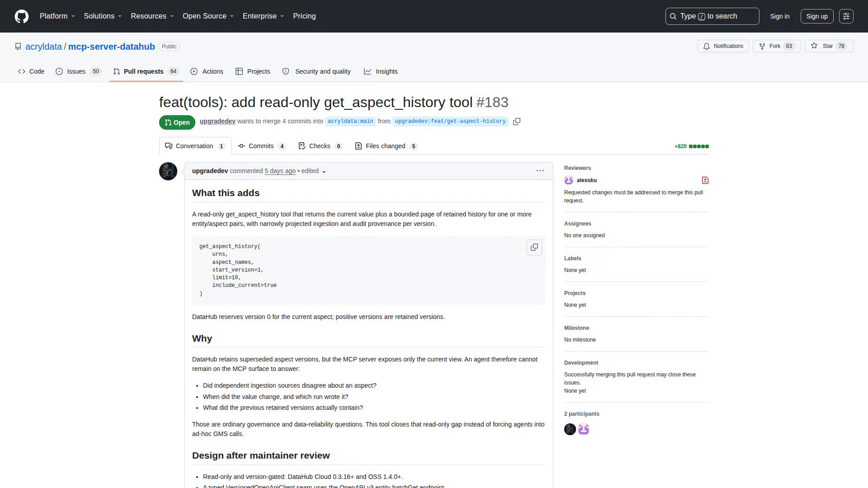The width and height of the screenshot is (868, 488).
Task: Open the Insights tab
Action: pos(381,71)
